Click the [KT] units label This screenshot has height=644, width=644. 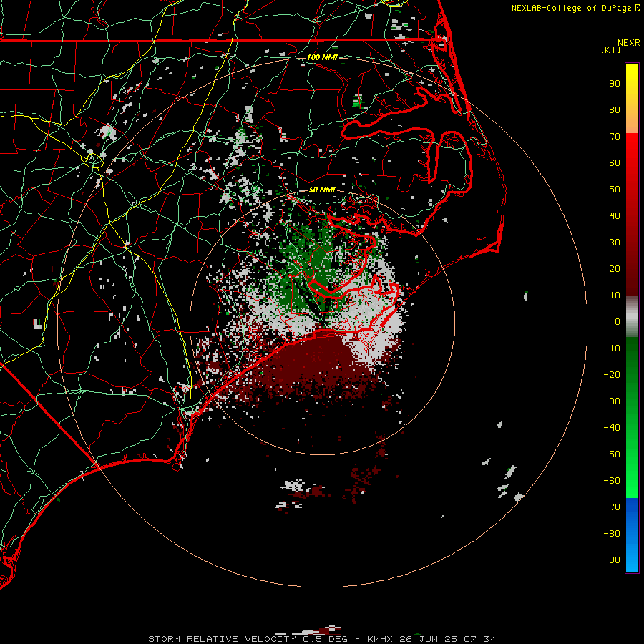pos(611,49)
